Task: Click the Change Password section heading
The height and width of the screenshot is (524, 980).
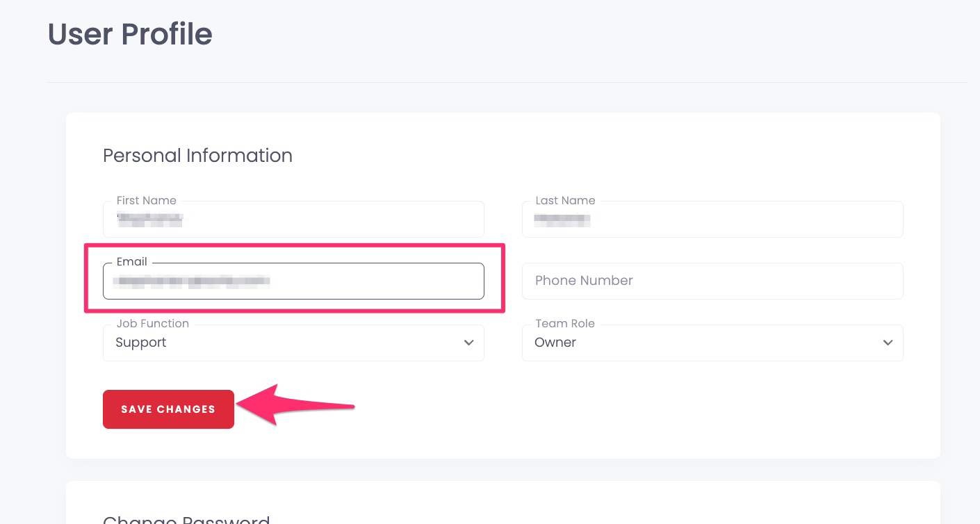Action: (187, 520)
